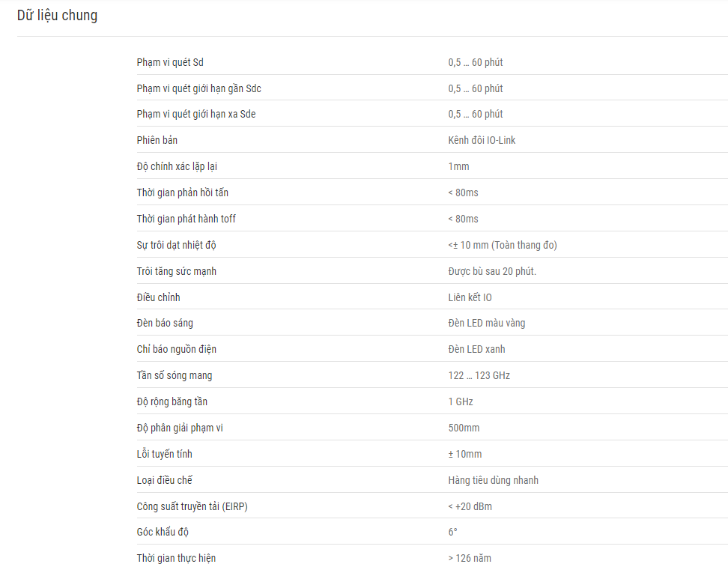
Task: Select the 'Độ rộng băng tần' label
Action: [172, 401]
